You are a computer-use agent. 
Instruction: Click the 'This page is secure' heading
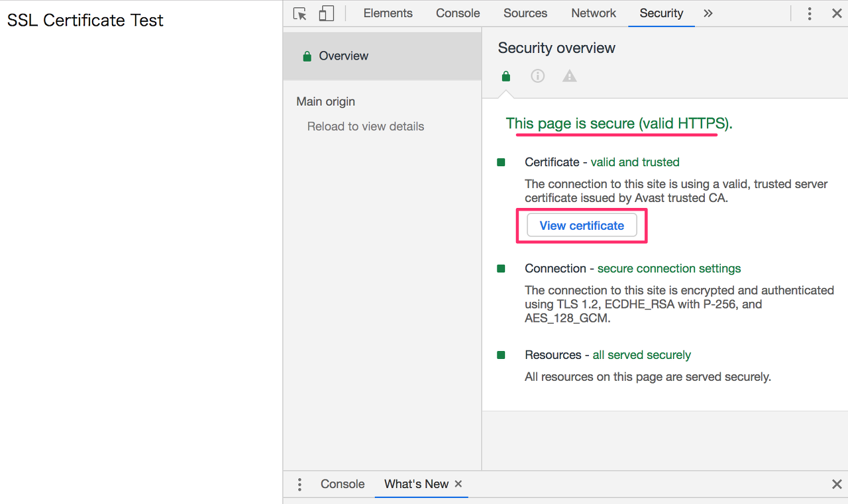tap(619, 123)
